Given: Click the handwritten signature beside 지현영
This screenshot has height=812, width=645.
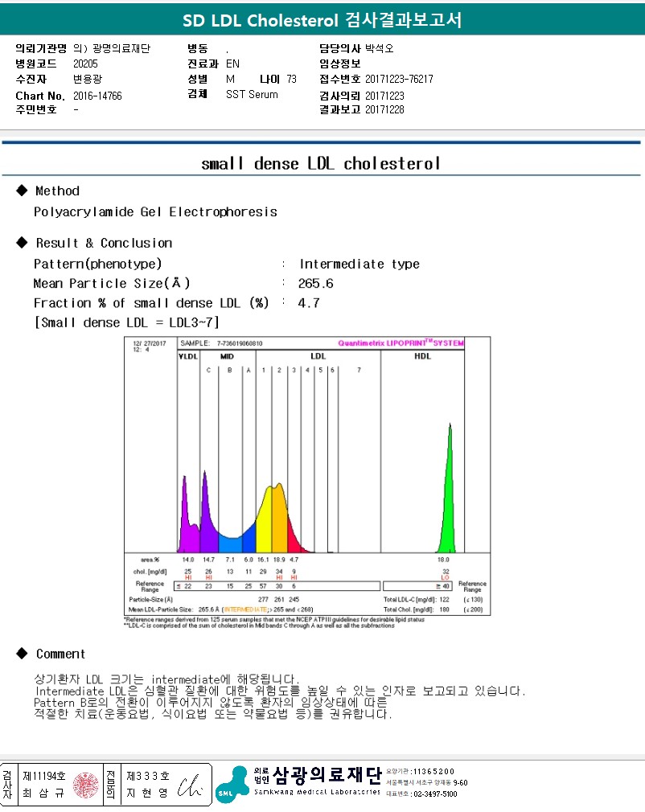Looking at the screenshot, I should pos(188,785).
